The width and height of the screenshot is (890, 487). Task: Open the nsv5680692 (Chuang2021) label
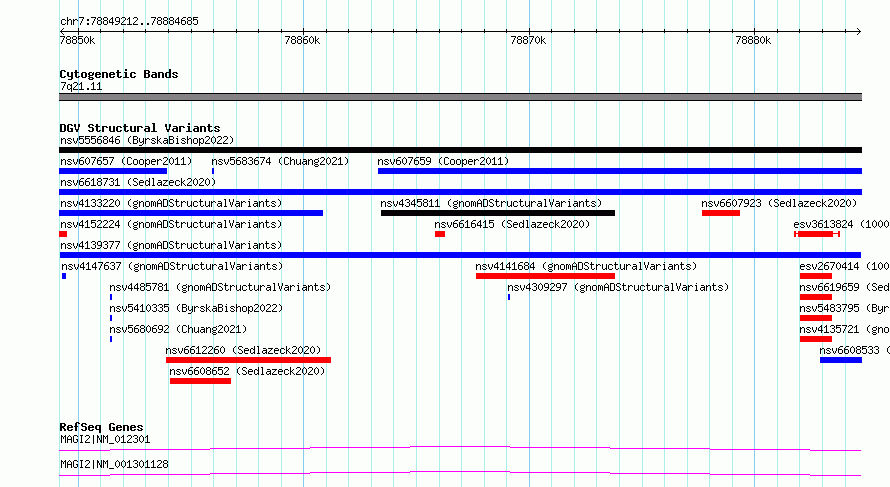[x=178, y=329]
